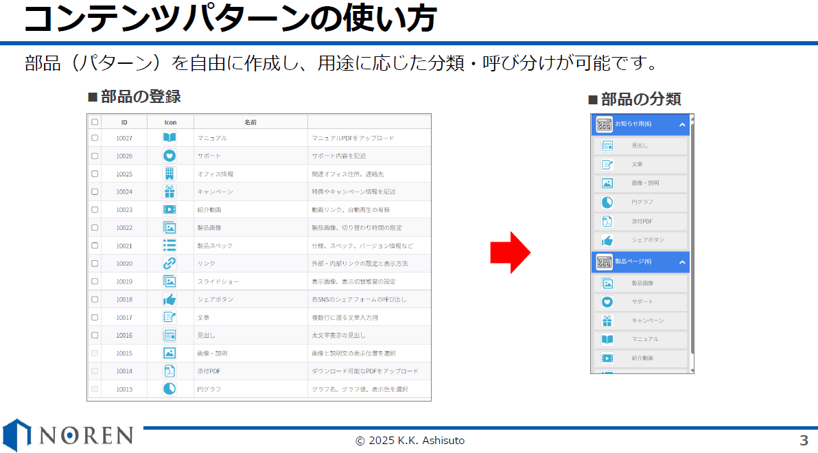Select the list icon for 製品スペック
Image resolution: width=818 pixels, height=453 pixels.
[169, 246]
